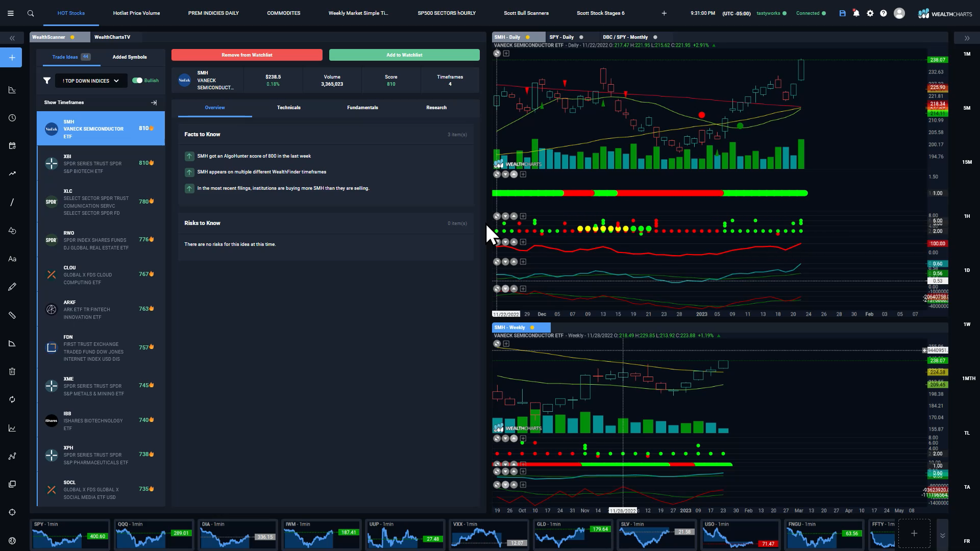Move SMH Daily volume pane down arrow
The width and height of the screenshot is (980, 551).
[x=505, y=174]
